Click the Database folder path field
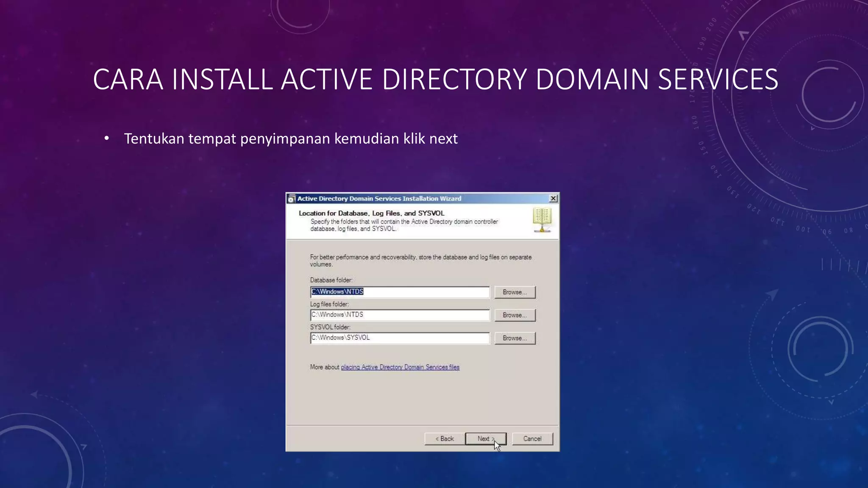 [400, 292]
